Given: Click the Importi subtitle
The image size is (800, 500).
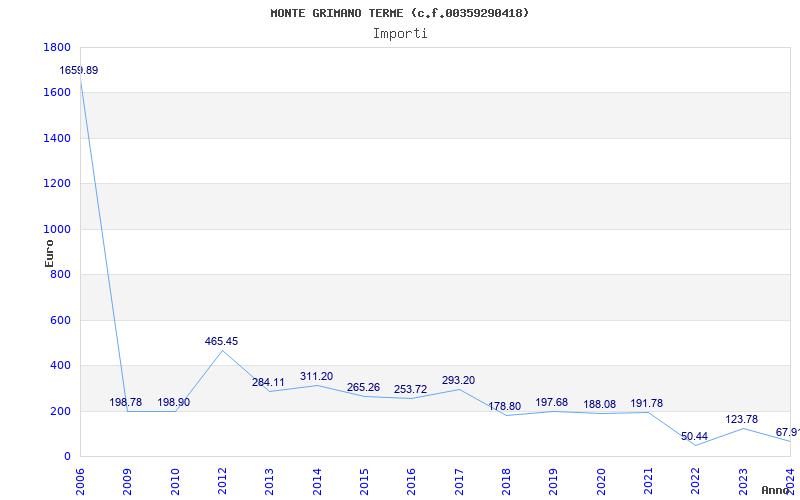Looking at the screenshot, I should click(x=400, y=34).
